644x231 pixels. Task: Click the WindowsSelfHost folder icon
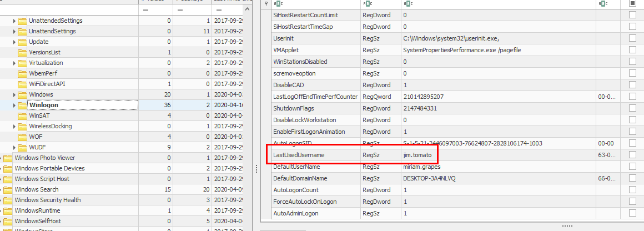click(x=8, y=221)
